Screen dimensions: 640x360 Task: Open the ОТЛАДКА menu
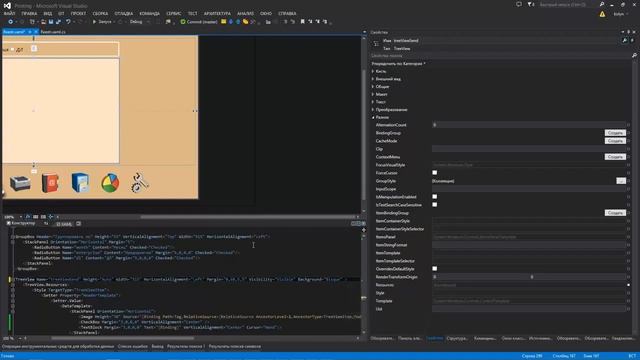pyautogui.click(x=124, y=13)
